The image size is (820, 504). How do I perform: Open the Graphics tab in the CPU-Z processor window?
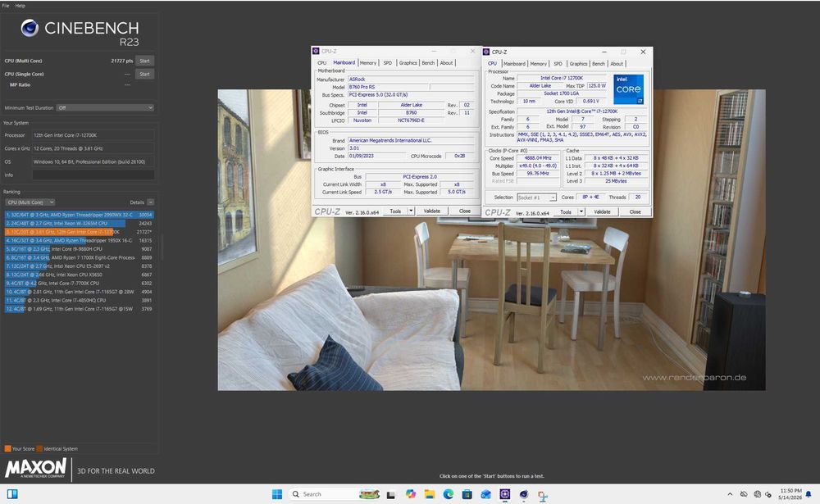578,64
